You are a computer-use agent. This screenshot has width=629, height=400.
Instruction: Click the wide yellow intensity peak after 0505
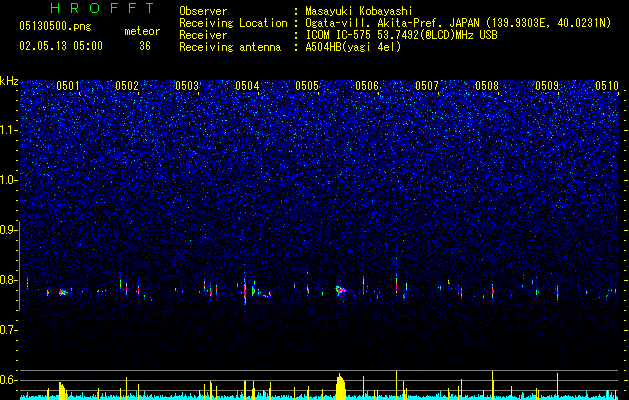coord(341,386)
